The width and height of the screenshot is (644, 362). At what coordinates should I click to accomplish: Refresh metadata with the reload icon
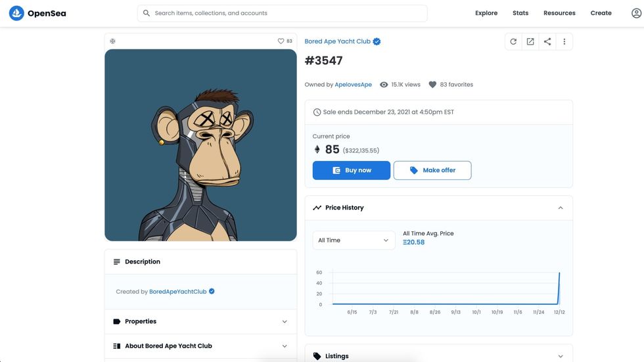coord(513,41)
